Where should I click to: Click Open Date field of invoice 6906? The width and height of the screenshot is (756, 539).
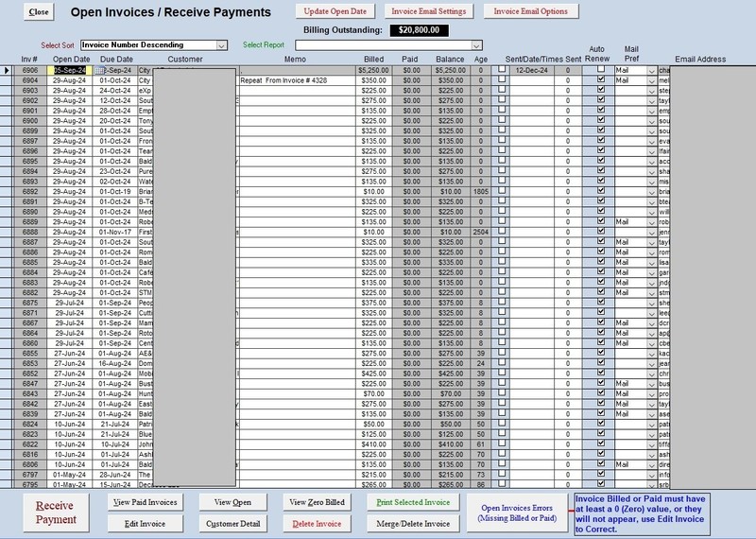coord(69,71)
